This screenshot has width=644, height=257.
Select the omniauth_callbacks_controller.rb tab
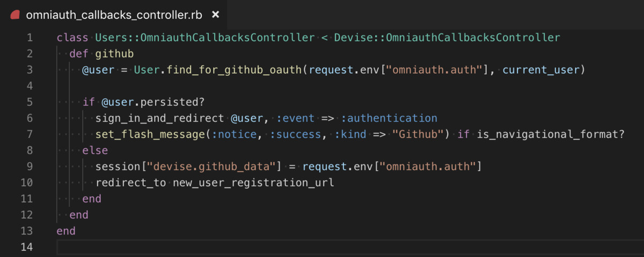point(114,15)
